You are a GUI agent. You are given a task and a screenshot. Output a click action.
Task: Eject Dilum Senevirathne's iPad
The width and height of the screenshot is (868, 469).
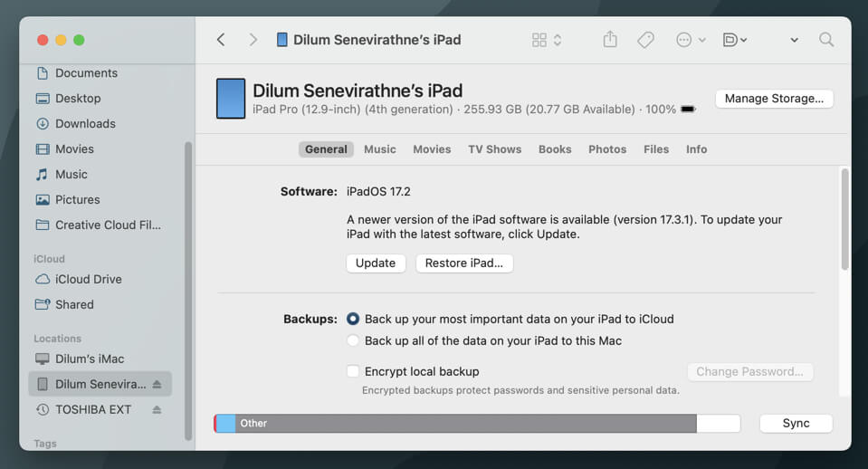click(x=157, y=384)
